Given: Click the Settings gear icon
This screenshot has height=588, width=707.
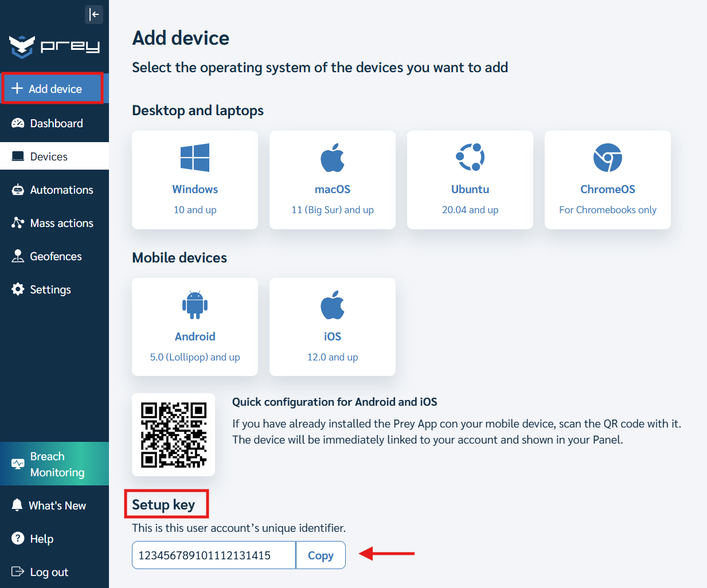Looking at the screenshot, I should [18, 289].
